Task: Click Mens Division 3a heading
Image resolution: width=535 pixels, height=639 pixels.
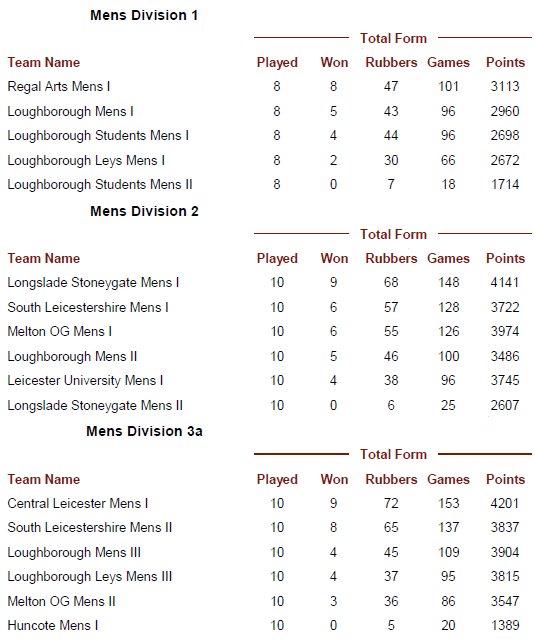Action: [x=144, y=431]
